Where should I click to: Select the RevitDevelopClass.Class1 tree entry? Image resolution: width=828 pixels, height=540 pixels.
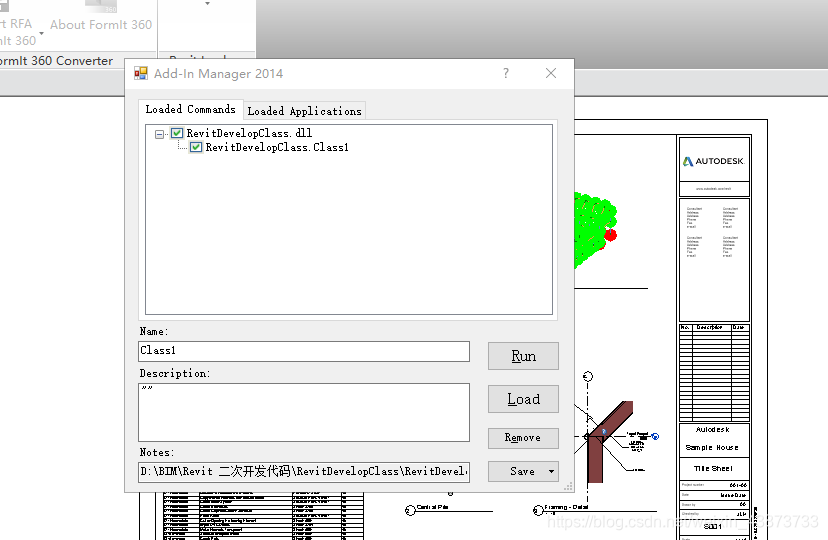click(277, 147)
